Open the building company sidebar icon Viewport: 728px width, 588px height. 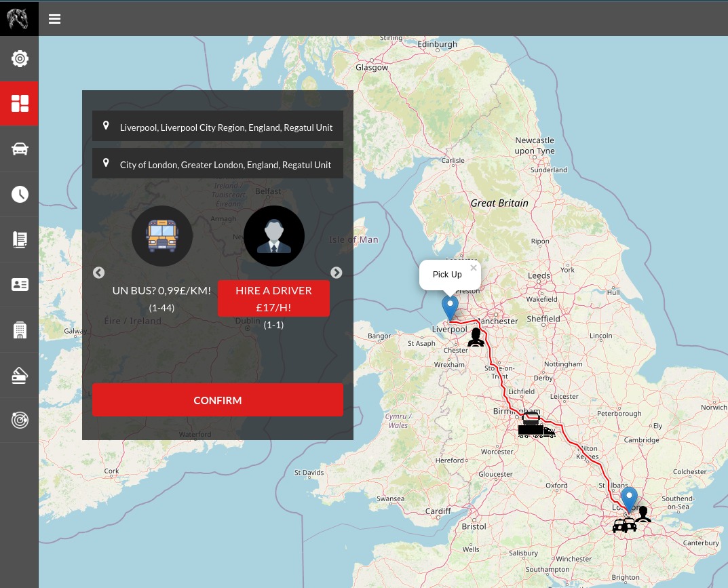click(x=20, y=330)
